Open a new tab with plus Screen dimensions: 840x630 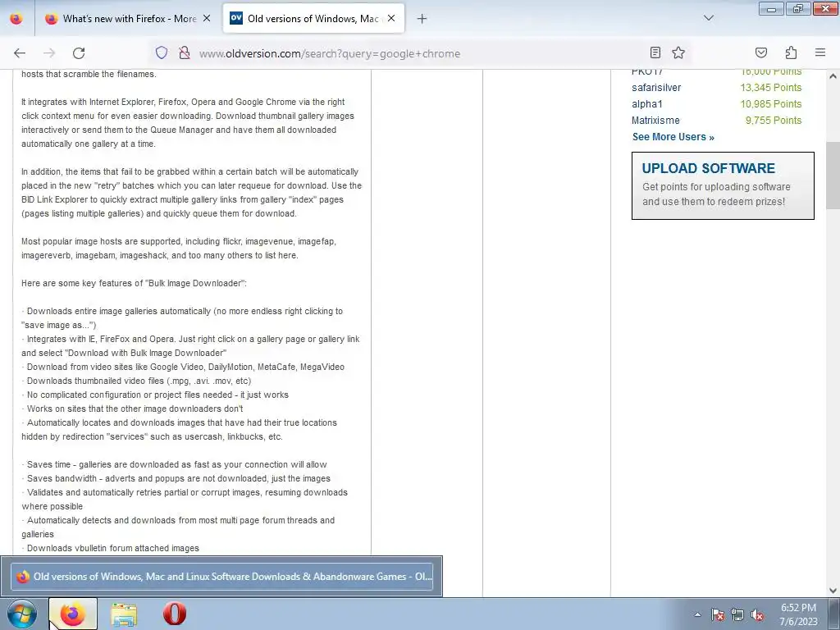422,19
